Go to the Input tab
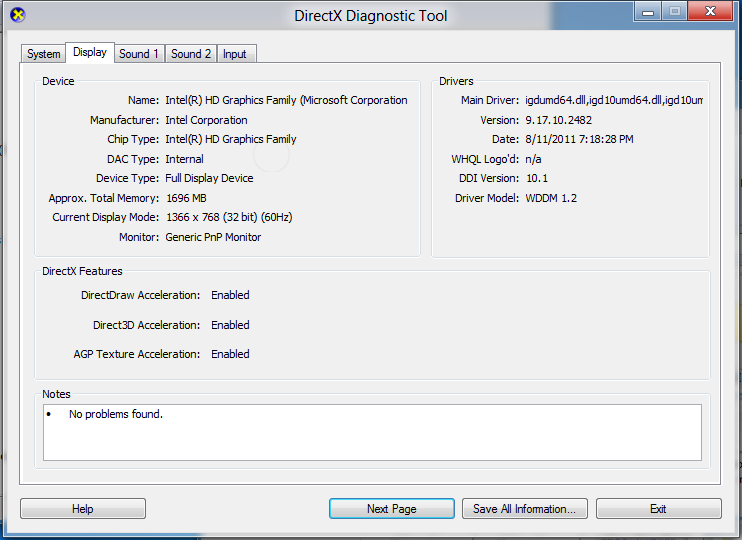 tap(235, 54)
